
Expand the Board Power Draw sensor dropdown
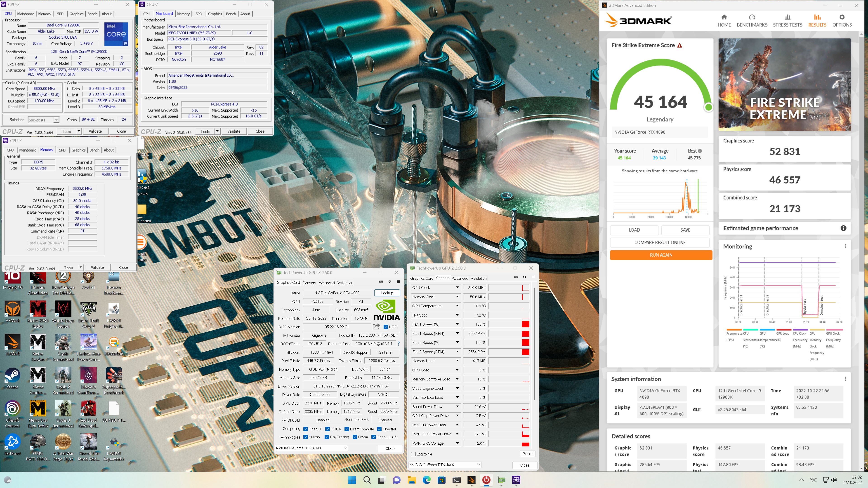(457, 406)
